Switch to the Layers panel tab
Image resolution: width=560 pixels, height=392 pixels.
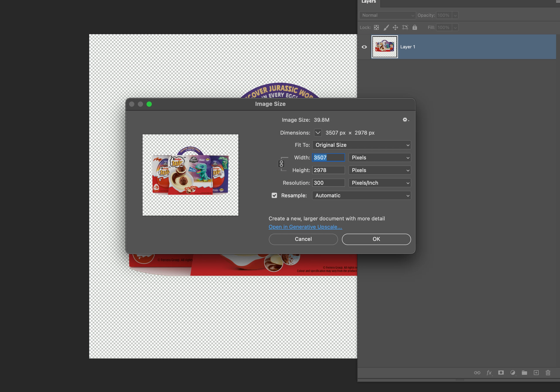369,2
